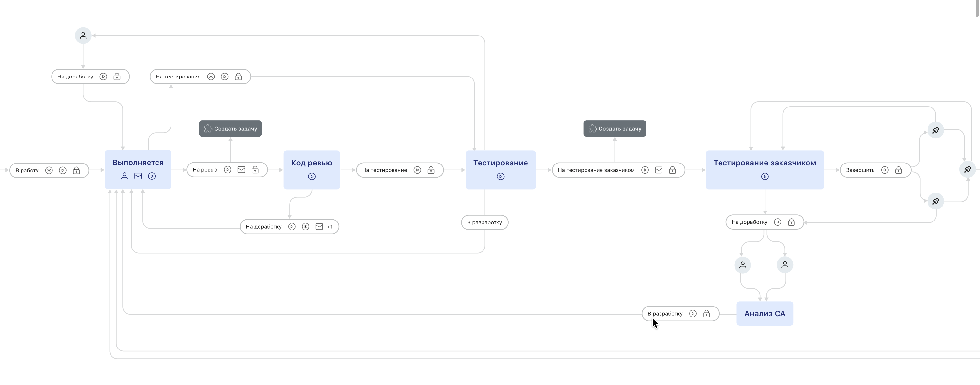The image size is (980, 385).
Task: Click left person node above Анализ СА
Action: pyautogui.click(x=742, y=265)
